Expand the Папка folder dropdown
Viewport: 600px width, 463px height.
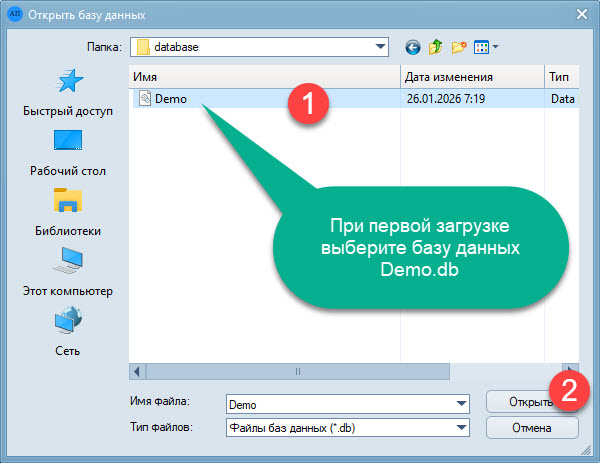click(380, 47)
